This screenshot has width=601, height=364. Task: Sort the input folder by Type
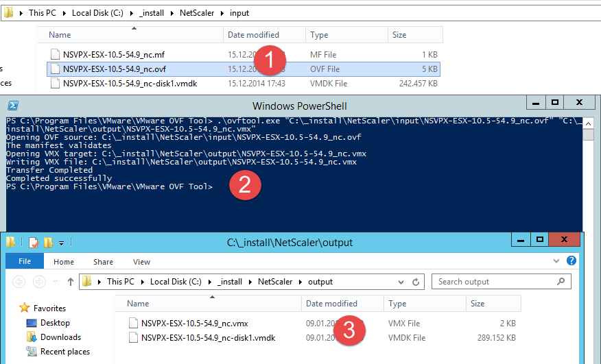[x=347, y=34]
